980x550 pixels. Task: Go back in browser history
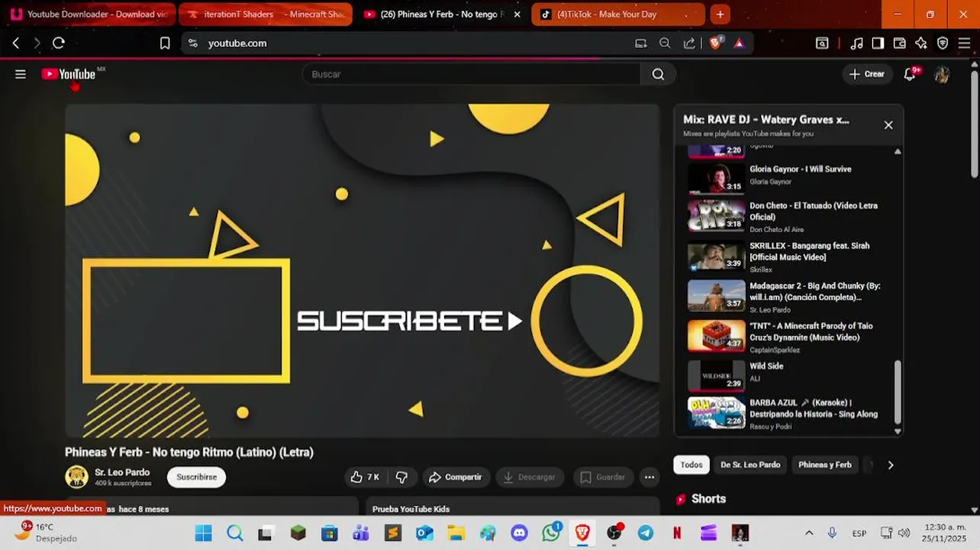(16, 44)
